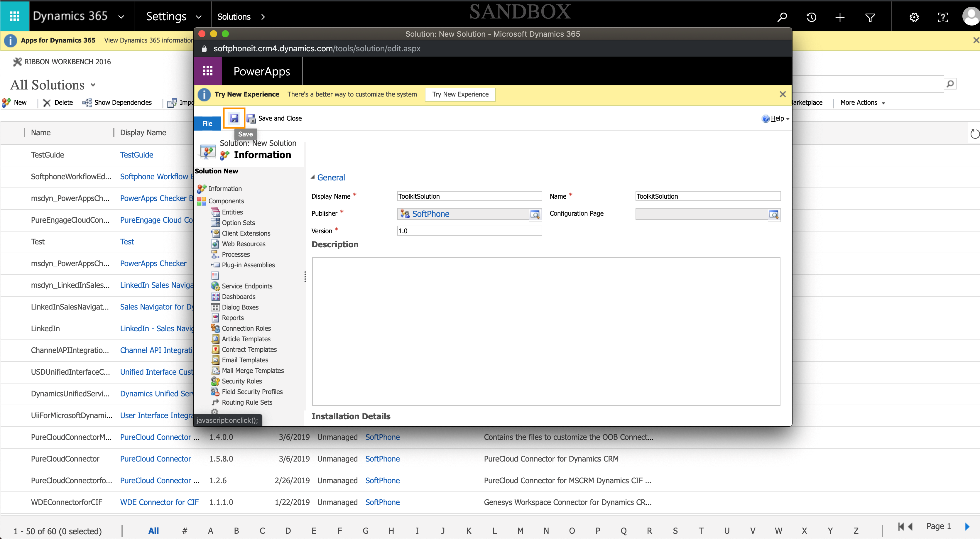Click the Save disk icon in solution toolbar
Image resolution: width=980 pixels, height=539 pixels.
[x=234, y=118]
